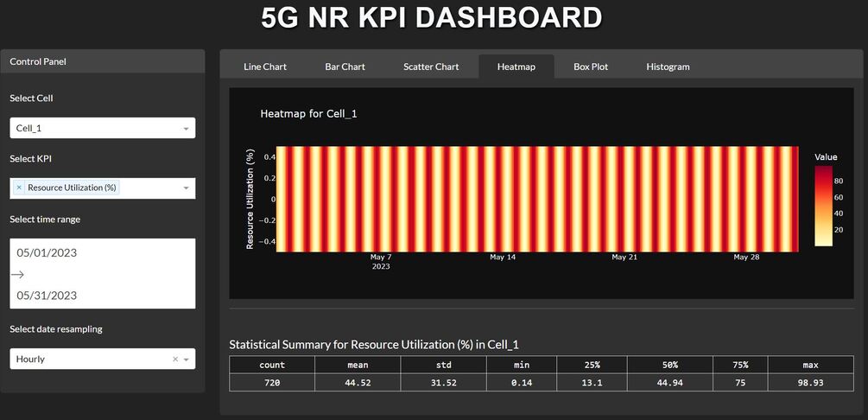Click the min column header

(522, 365)
